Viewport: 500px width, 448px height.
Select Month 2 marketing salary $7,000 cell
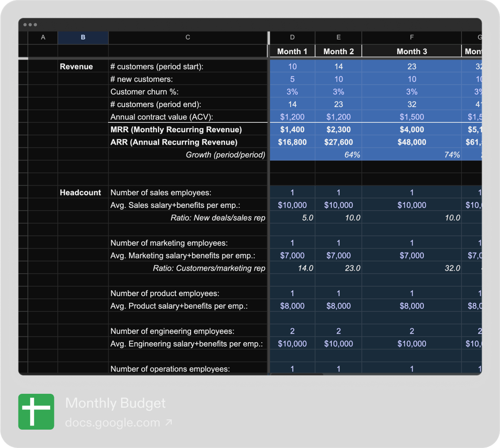point(339,256)
